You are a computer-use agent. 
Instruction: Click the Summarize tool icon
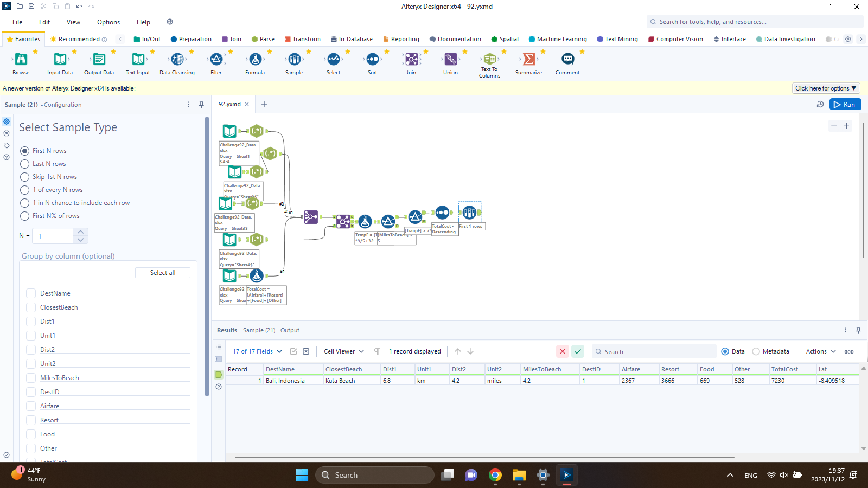point(528,60)
